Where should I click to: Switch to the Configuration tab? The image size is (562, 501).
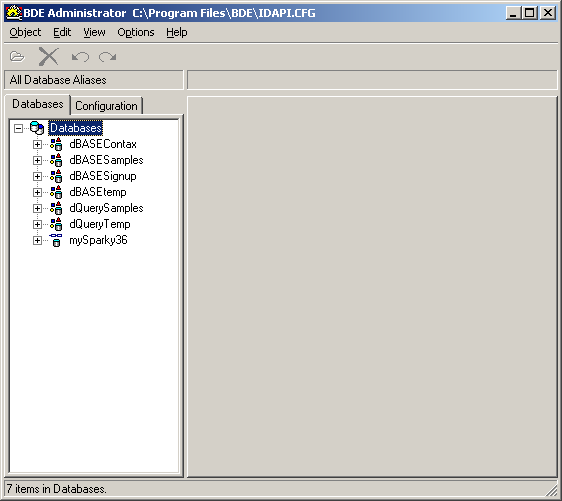pos(106,106)
